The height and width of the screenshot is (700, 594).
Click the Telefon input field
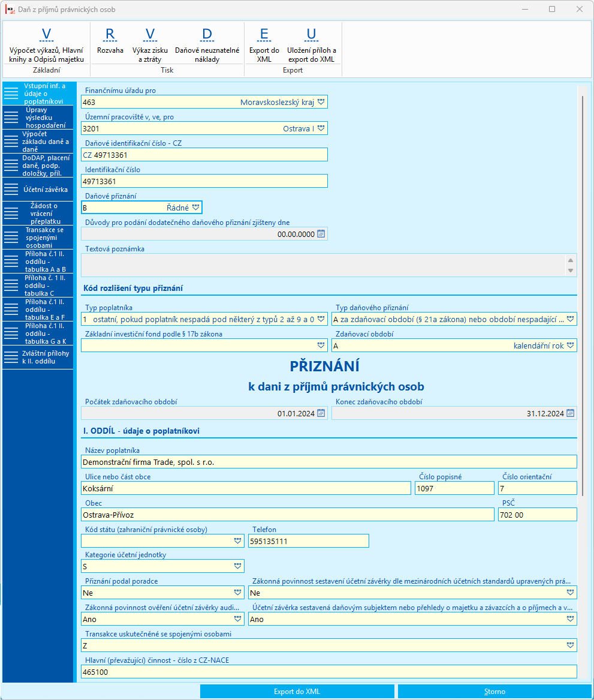tap(309, 541)
